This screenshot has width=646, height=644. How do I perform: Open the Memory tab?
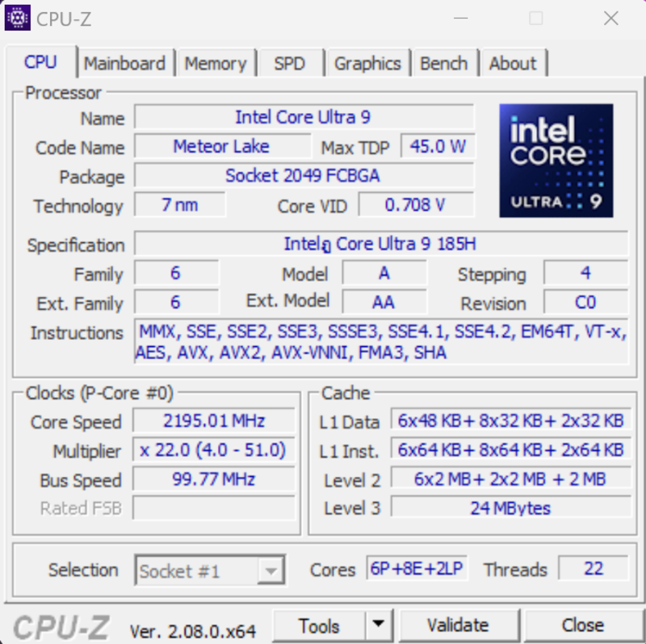click(215, 64)
